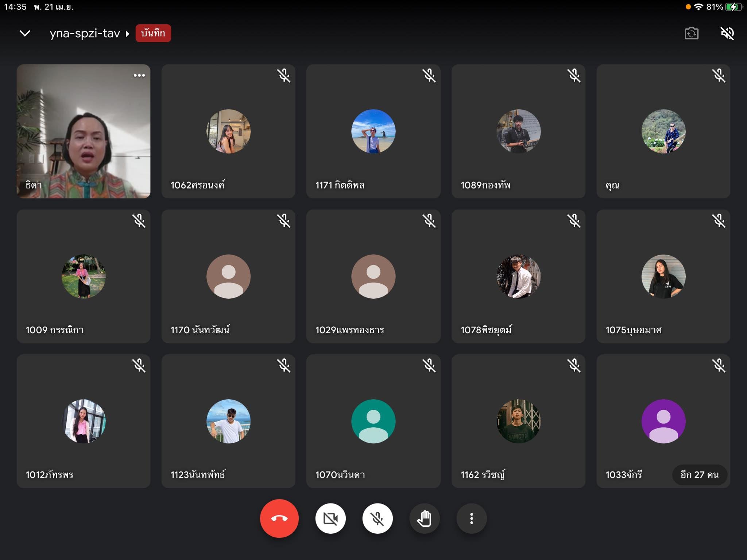The height and width of the screenshot is (560, 747).
Task: Toggle the muted microphone button
Action: [377, 518]
